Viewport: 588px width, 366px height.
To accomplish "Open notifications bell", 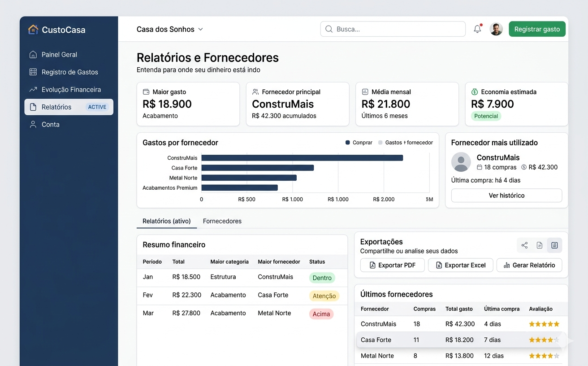I will (477, 29).
